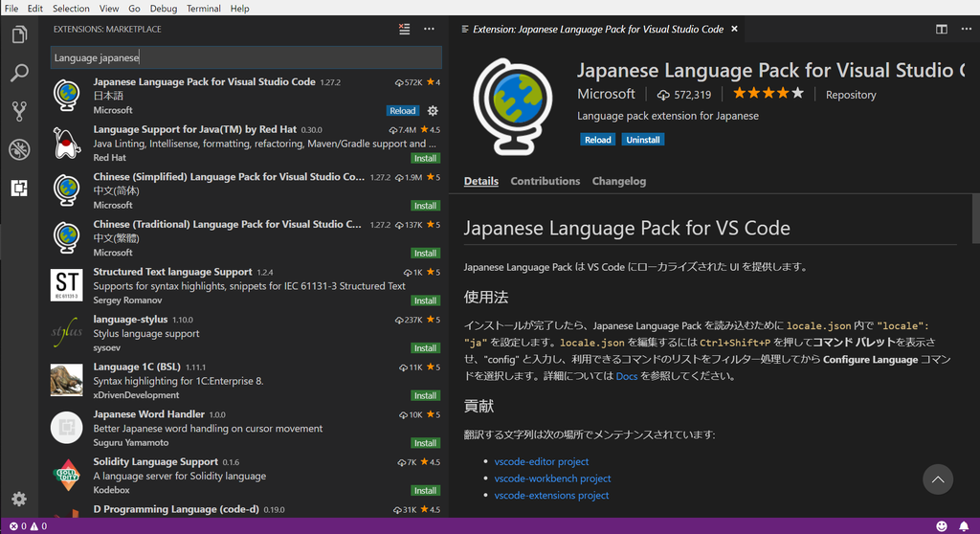Click the 572,319 install count
Viewport: 980px width, 534px height.
coord(683,95)
